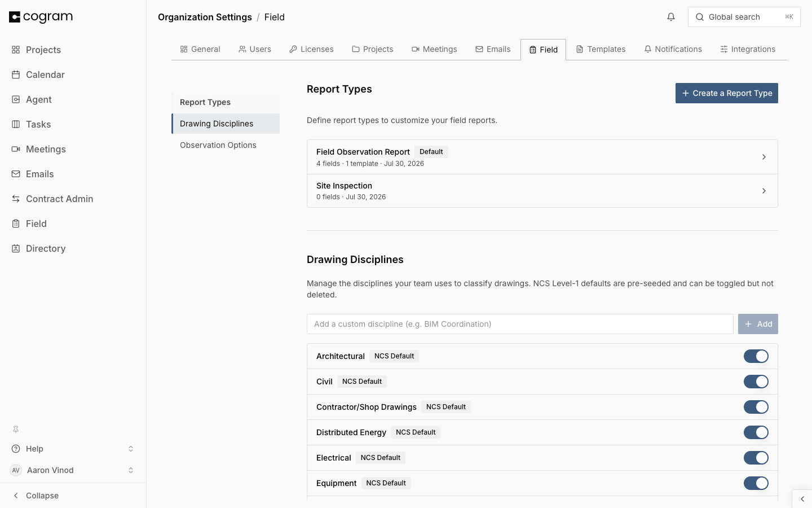
Task: Click Create a Report Type button
Action: pyautogui.click(x=727, y=93)
